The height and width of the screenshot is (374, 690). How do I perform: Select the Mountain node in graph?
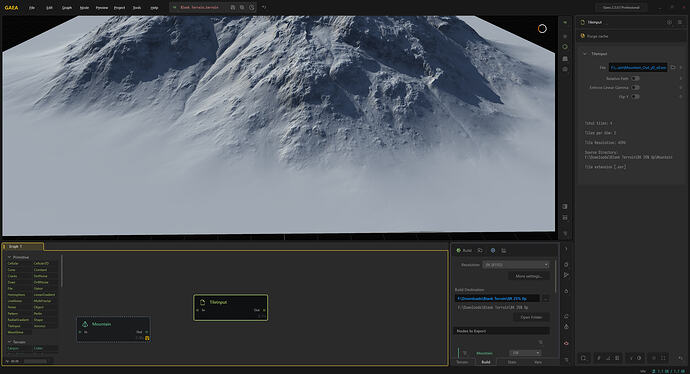pyautogui.click(x=114, y=329)
